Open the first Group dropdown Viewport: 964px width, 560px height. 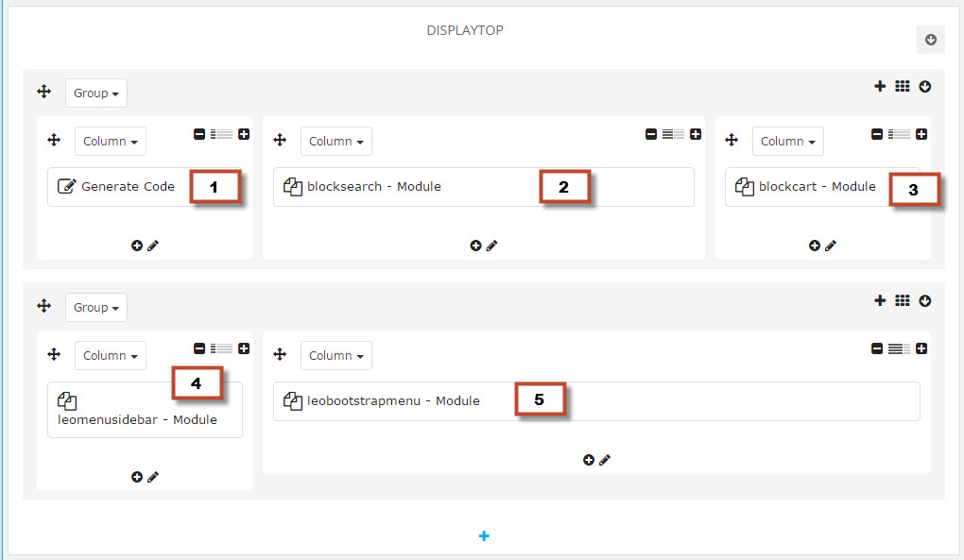[x=96, y=93]
